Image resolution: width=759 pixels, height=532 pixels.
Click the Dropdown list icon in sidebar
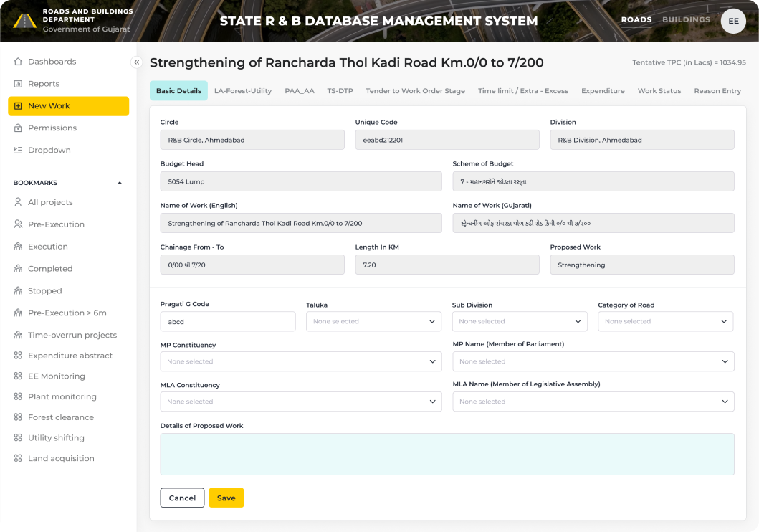[18, 150]
